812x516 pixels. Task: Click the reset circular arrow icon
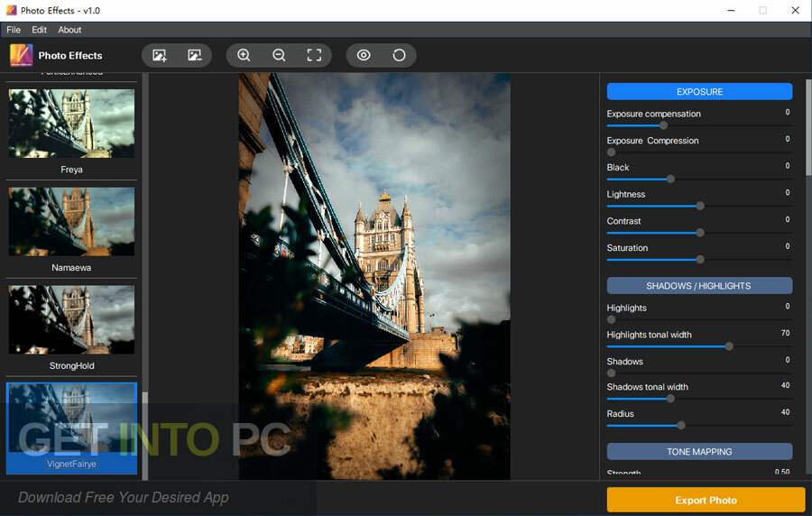(x=399, y=55)
